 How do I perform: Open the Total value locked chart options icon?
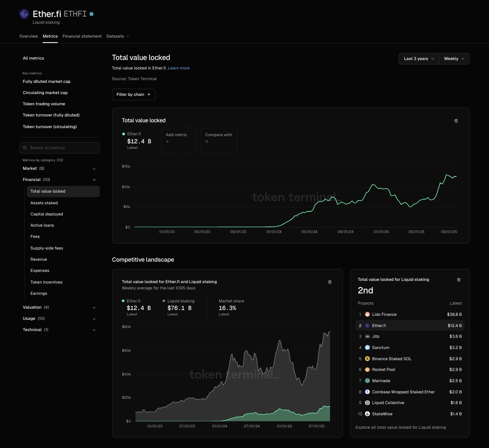click(x=456, y=121)
